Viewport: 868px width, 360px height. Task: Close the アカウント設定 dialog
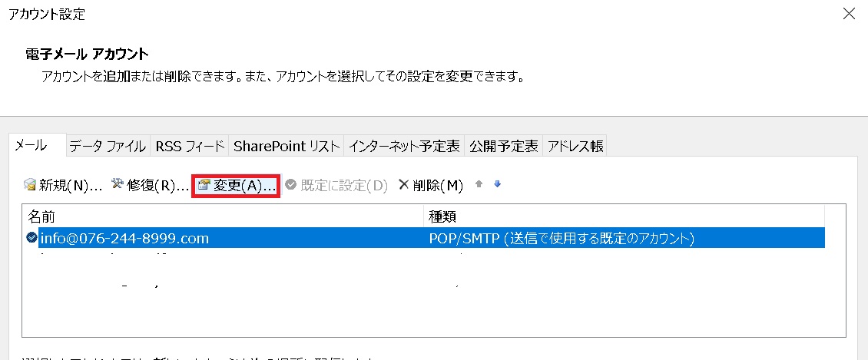coord(849,14)
